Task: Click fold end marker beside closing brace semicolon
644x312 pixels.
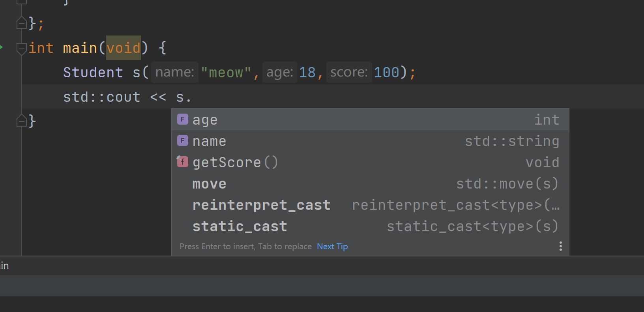Action: pyautogui.click(x=21, y=24)
